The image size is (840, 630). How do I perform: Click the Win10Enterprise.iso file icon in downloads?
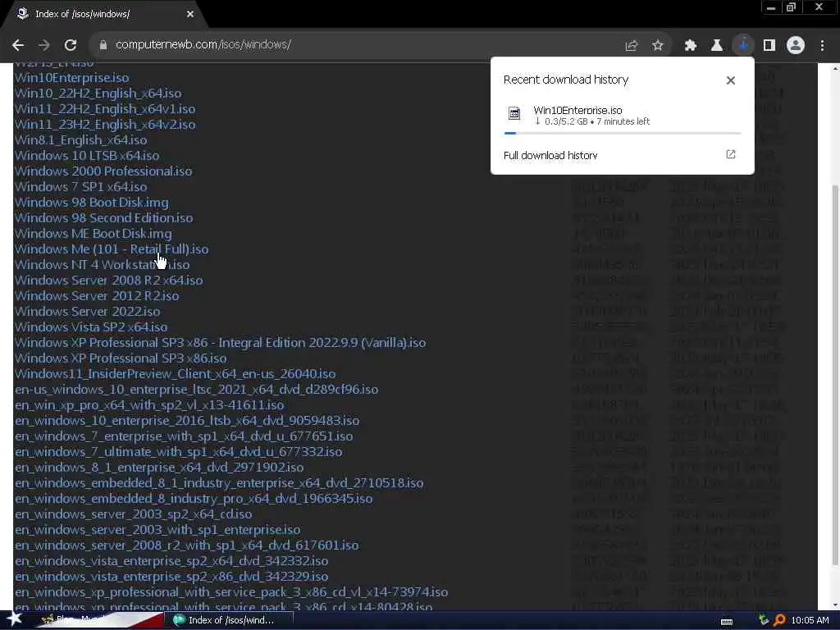514,113
